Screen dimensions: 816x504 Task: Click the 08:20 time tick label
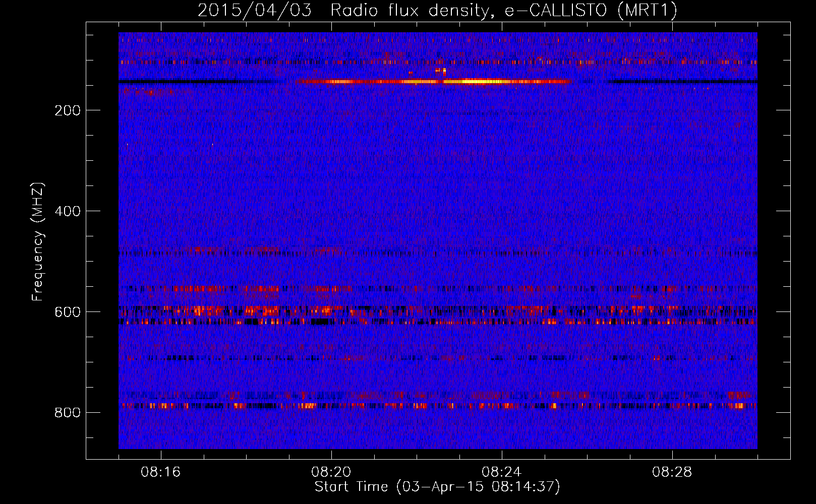[331, 472]
